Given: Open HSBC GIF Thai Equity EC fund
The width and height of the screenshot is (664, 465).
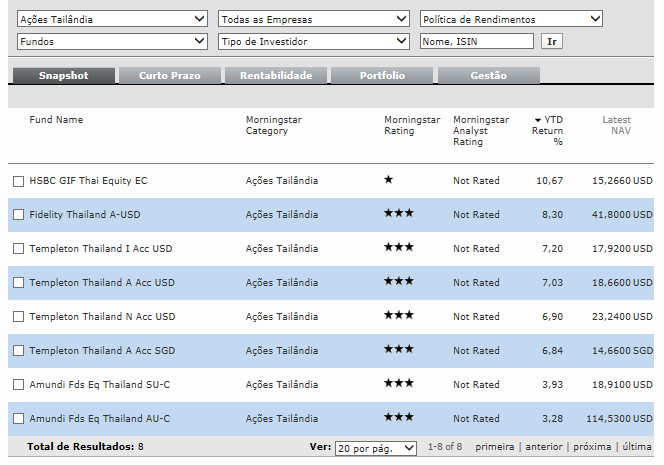Looking at the screenshot, I should [88, 181].
